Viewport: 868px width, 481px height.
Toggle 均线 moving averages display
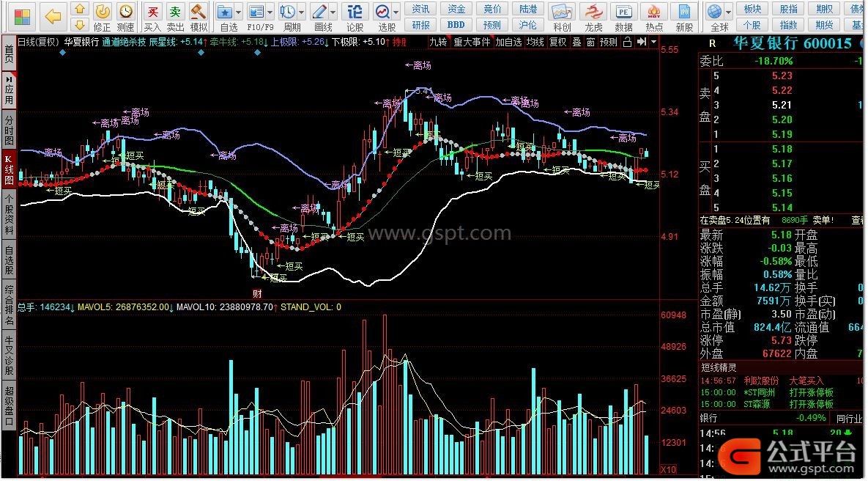tap(535, 42)
